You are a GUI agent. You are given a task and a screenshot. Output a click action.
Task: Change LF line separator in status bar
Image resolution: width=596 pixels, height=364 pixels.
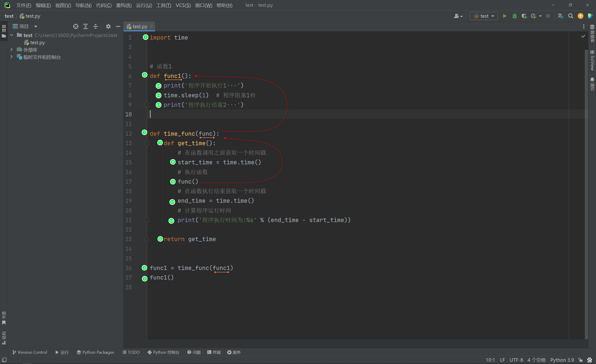(502, 360)
